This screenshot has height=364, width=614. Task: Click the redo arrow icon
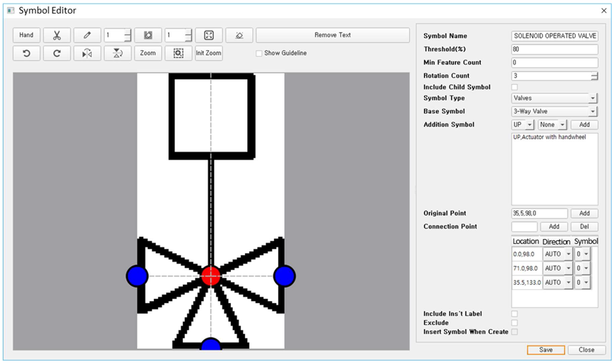coord(57,53)
